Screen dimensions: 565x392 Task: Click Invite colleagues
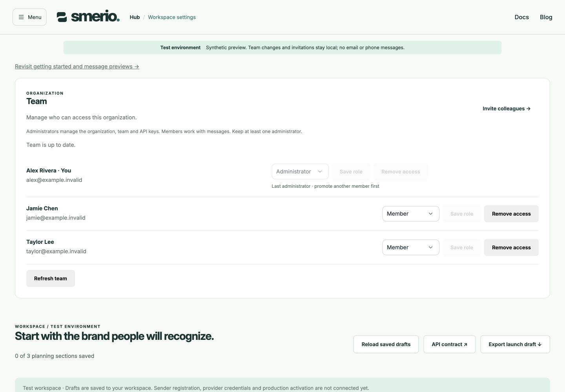[507, 109]
